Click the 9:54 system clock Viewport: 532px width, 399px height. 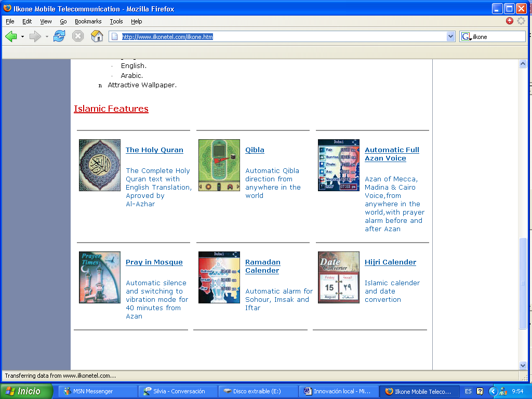[518, 391]
